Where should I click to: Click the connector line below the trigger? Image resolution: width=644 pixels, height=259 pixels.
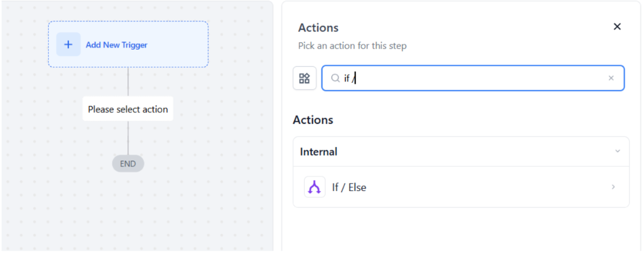pyautogui.click(x=128, y=82)
